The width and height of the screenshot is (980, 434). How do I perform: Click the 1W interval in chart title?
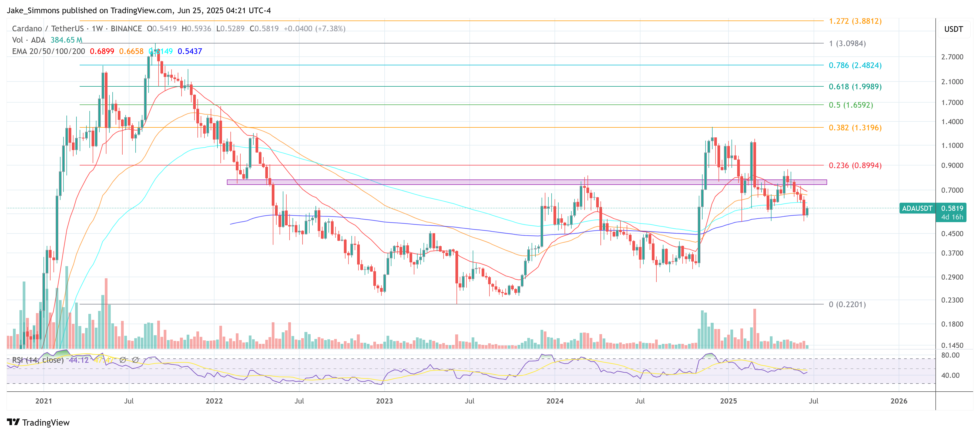click(x=97, y=29)
